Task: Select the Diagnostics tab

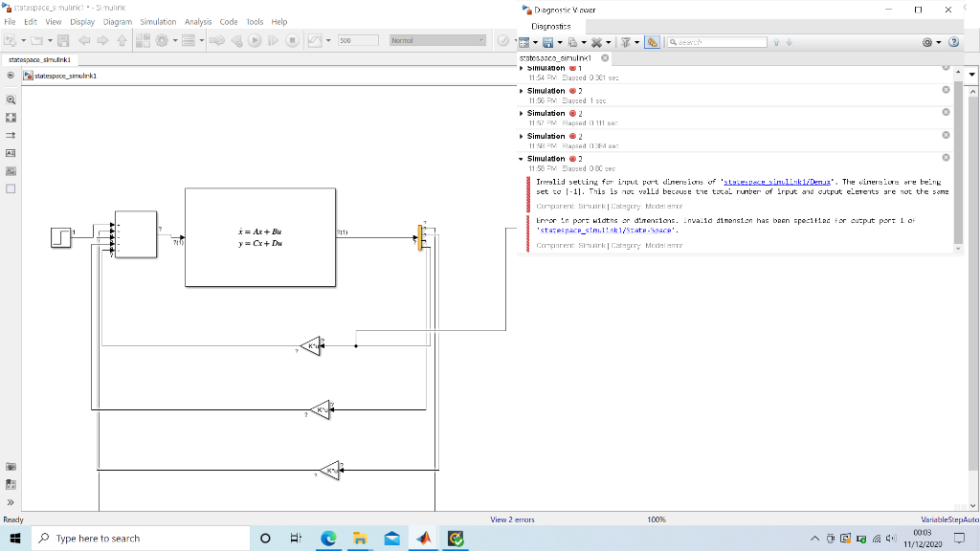Action: 550,26
